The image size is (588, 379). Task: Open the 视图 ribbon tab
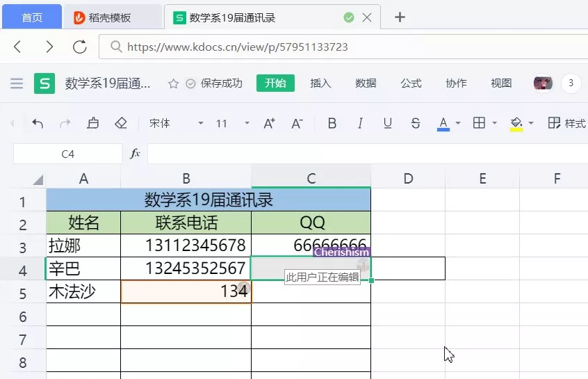[501, 83]
